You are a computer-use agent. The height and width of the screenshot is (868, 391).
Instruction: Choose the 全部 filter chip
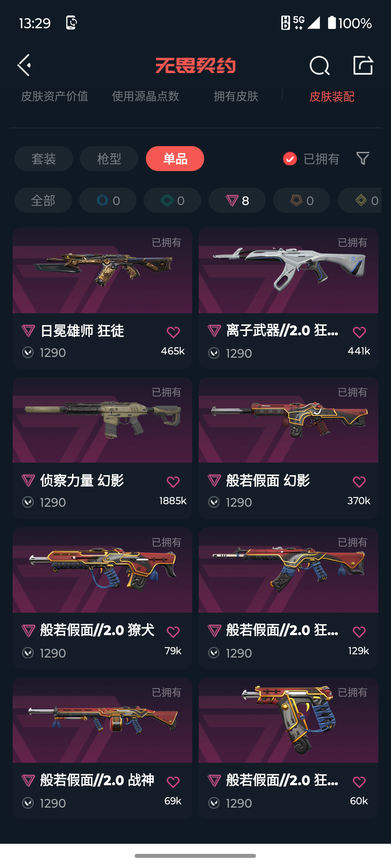[43, 200]
